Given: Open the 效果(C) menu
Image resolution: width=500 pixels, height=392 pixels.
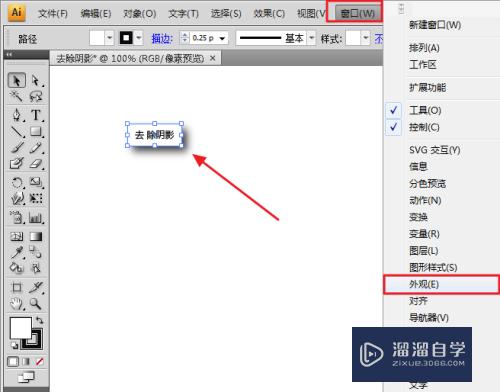Looking at the screenshot, I should [x=269, y=14].
